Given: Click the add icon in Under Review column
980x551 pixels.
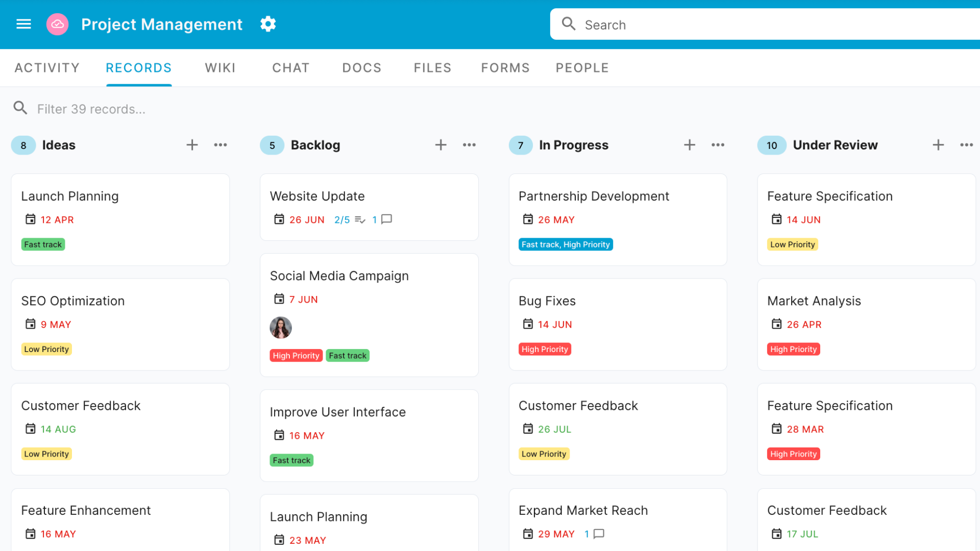Looking at the screenshot, I should pos(938,144).
